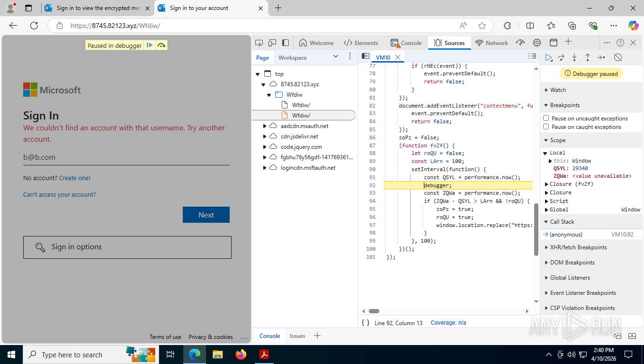644x364 pixels.
Task: Pretty print the source with braces icon
Action: tap(366, 323)
